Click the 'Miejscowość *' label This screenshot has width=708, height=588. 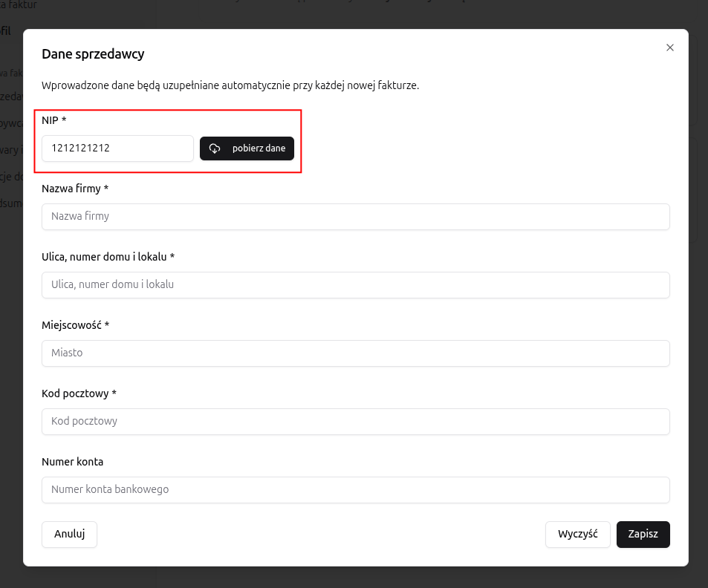coord(75,325)
